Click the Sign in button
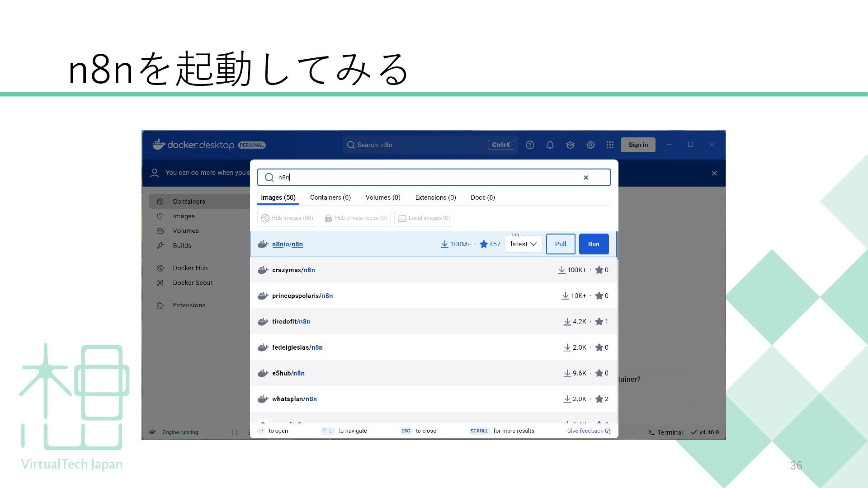The width and height of the screenshot is (868, 488). (637, 145)
